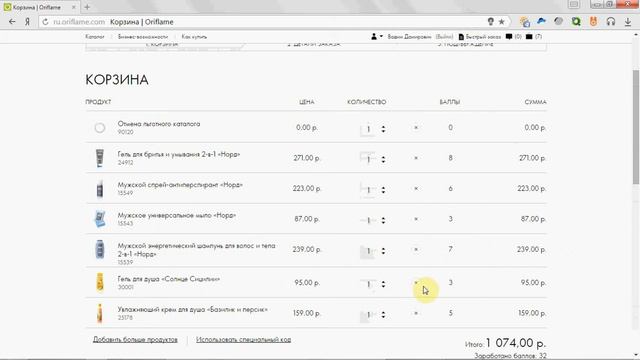Open Быстрый заказ quick order link

(x=480, y=37)
